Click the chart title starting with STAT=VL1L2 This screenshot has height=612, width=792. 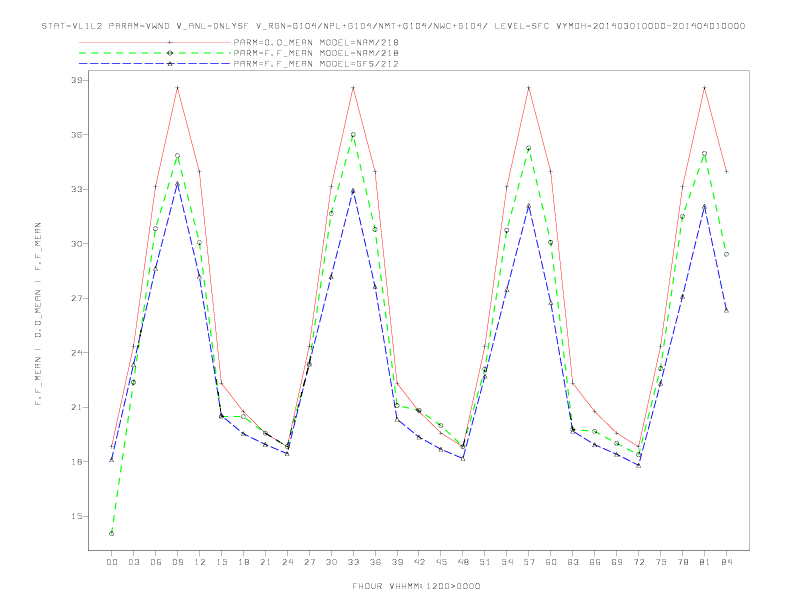393,26
